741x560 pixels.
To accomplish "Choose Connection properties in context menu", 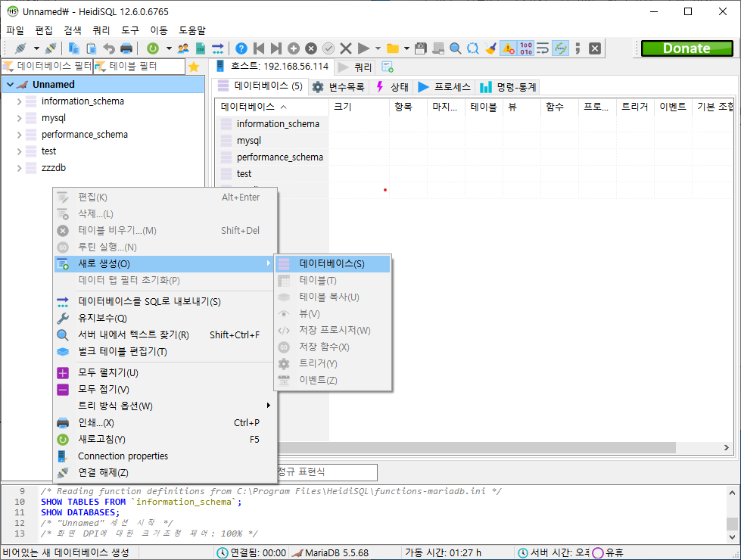I will click(164, 456).
